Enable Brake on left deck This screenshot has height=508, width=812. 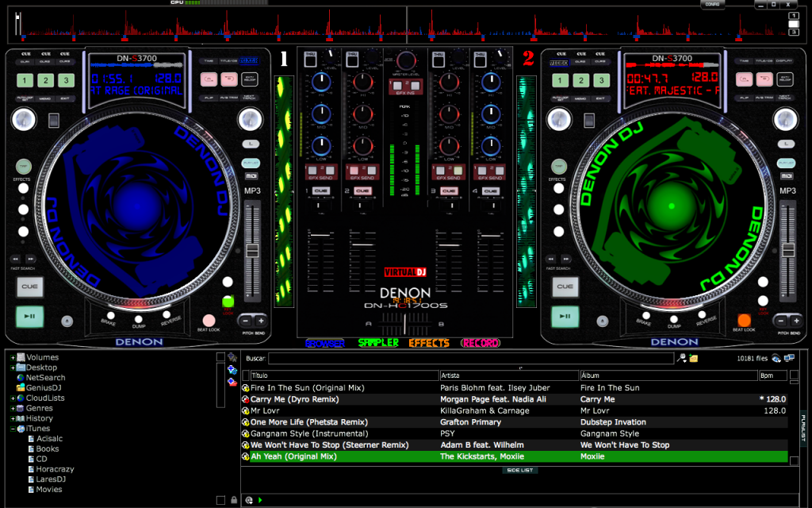tap(110, 315)
